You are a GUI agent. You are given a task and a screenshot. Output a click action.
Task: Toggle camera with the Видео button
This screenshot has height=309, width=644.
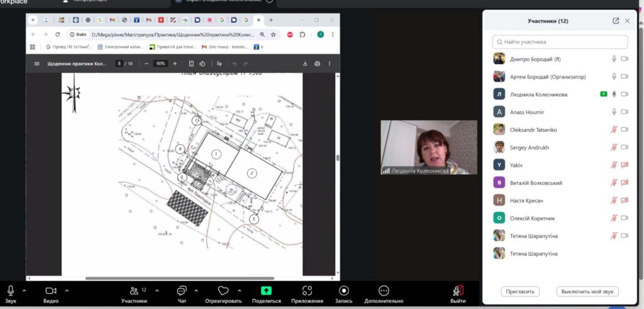51,290
